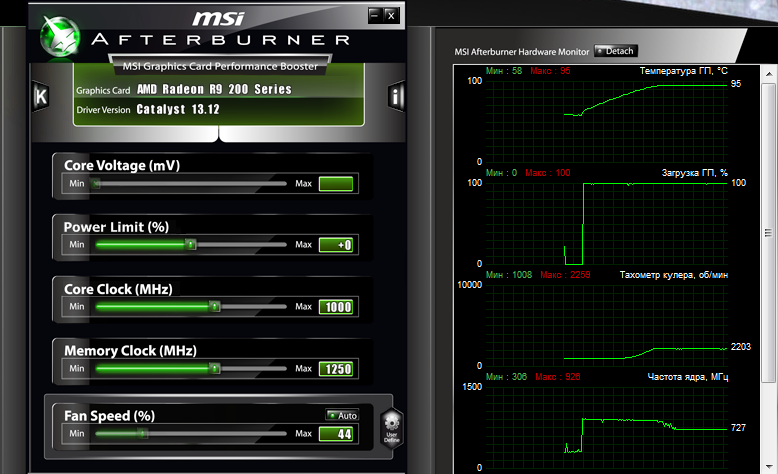
Task: Click the Core Voltage value field
Action: (x=336, y=184)
